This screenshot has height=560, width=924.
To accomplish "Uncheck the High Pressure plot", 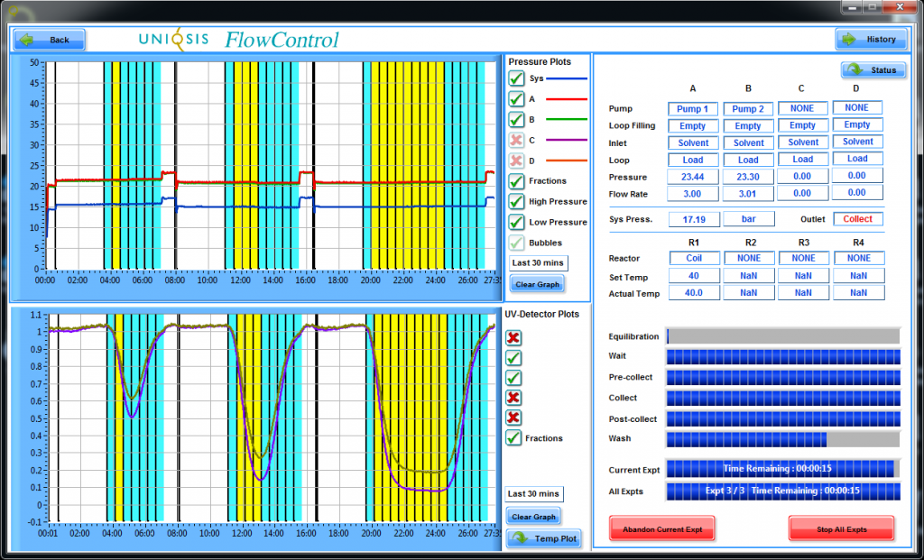I will 516,201.
